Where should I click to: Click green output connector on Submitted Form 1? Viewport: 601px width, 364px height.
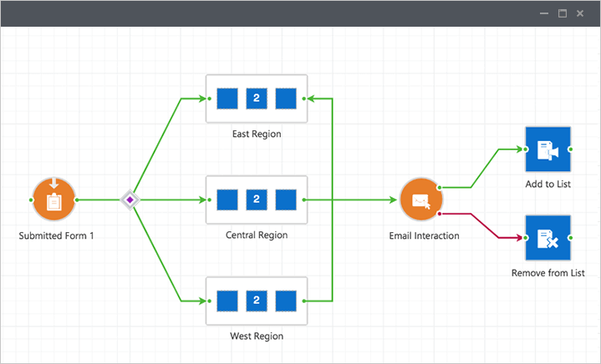point(77,200)
